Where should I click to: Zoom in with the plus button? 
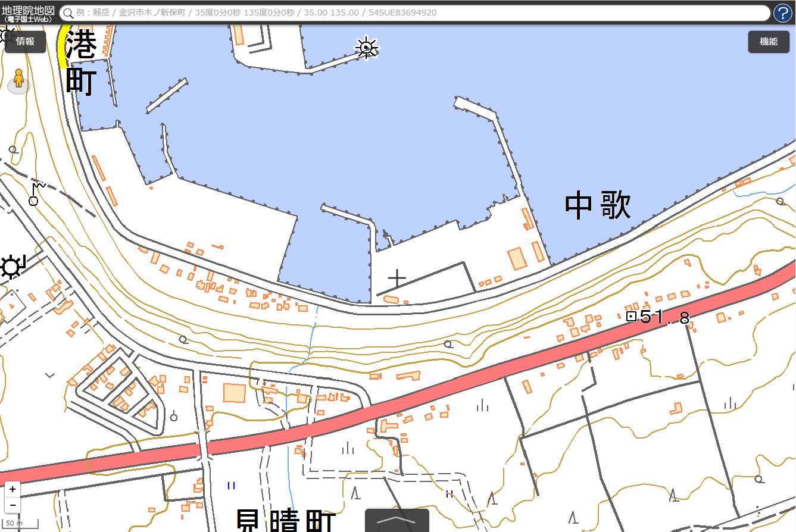pyautogui.click(x=13, y=490)
